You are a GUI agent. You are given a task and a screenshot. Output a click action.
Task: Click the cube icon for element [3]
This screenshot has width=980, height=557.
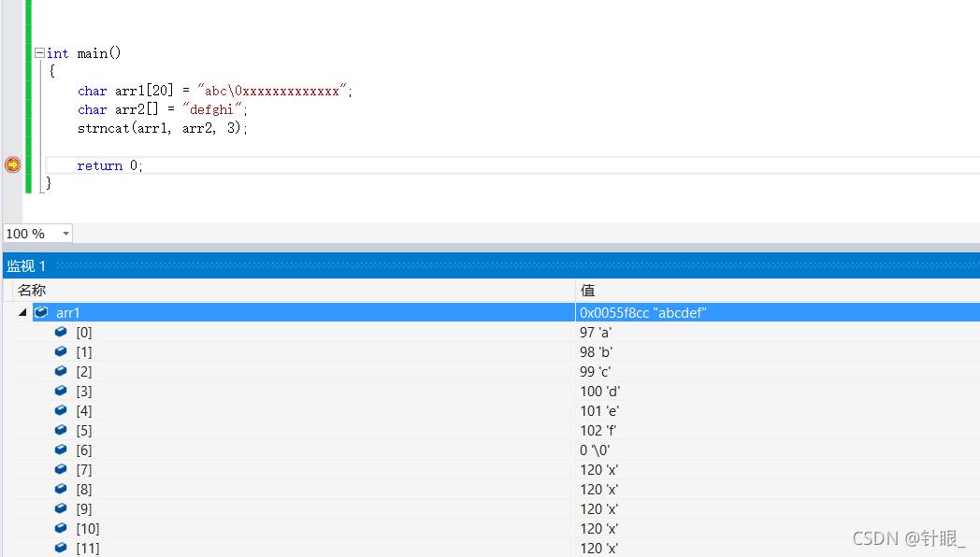61,391
